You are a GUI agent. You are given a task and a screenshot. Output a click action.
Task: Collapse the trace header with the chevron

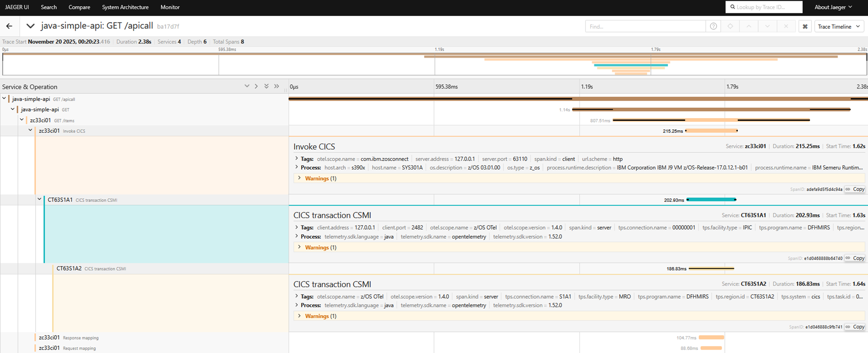coord(30,26)
